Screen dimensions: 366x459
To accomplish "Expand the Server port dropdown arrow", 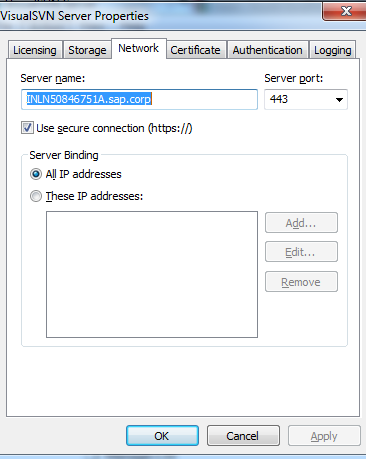I will click(x=339, y=100).
